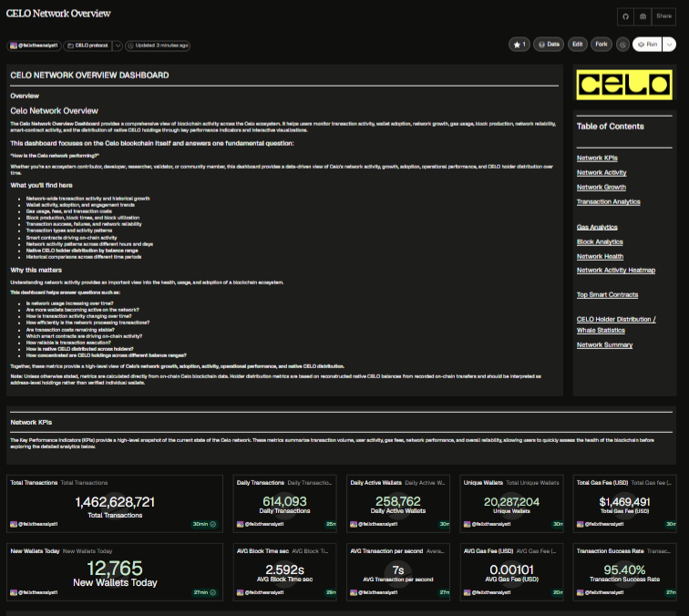Viewport: 689px width, 616px height.
Task: Jump to Network Activity Heatmap link
Action: coord(615,271)
